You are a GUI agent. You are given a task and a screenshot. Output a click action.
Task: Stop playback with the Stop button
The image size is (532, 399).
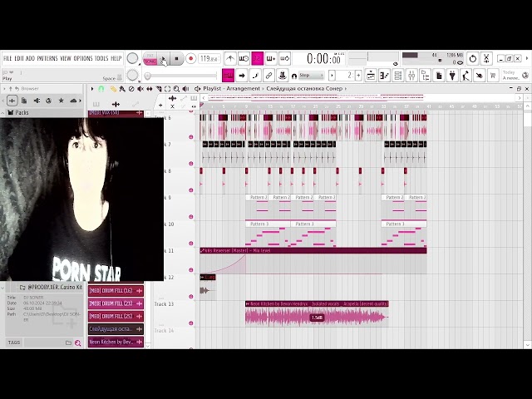click(x=176, y=59)
